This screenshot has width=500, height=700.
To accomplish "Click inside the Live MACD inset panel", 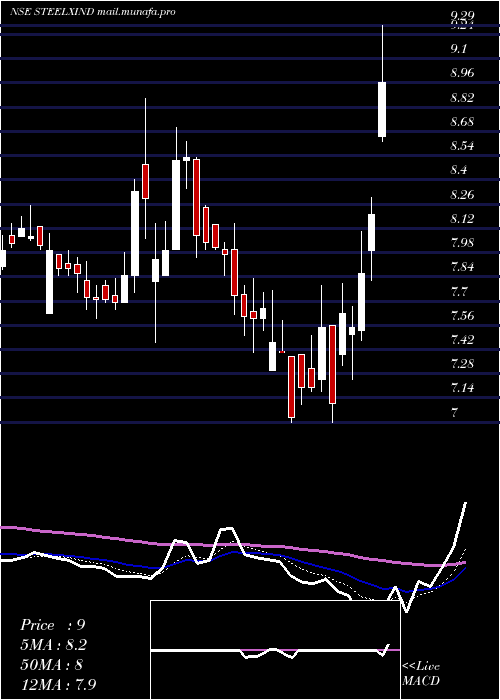I will click(275, 650).
